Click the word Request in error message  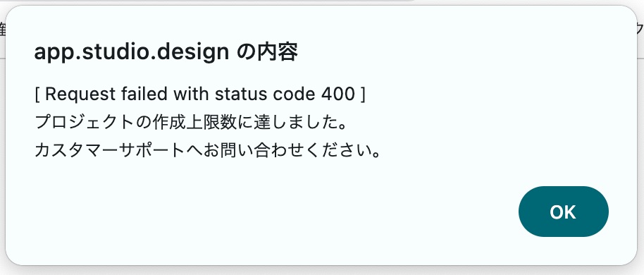(80, 94)
